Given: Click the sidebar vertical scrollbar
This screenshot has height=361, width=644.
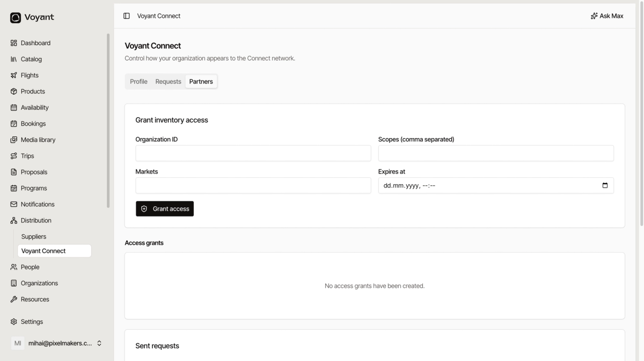Looking at the screenshot, I should 108,121.
